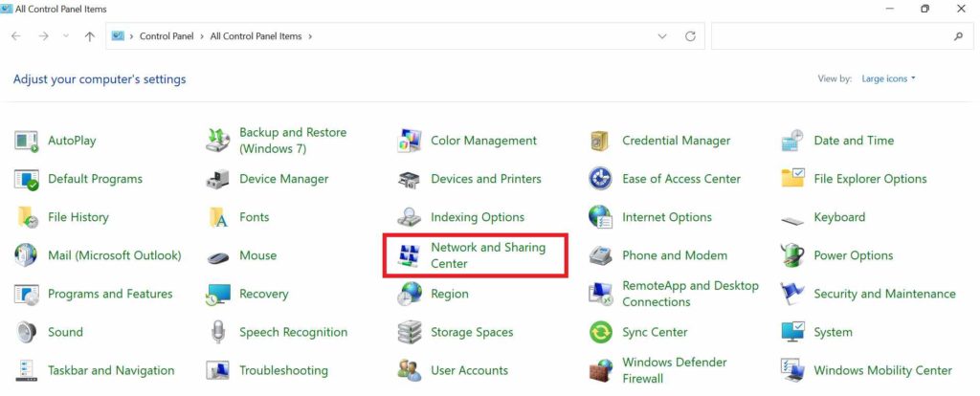Open the User Accounts icon
980x396 pixels.
(x=410, y=370)
